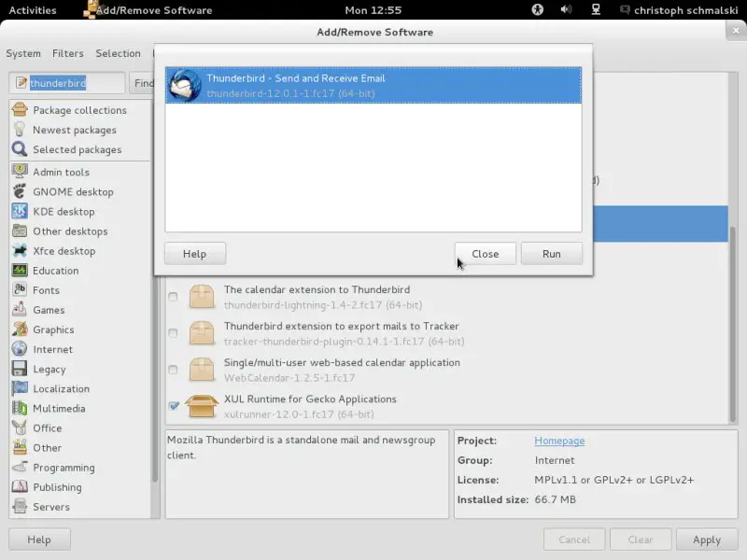The width and height of the screenshot is (747, 560).
Task: Select the Admin tools category icon
Action: [x=20, y=172]
